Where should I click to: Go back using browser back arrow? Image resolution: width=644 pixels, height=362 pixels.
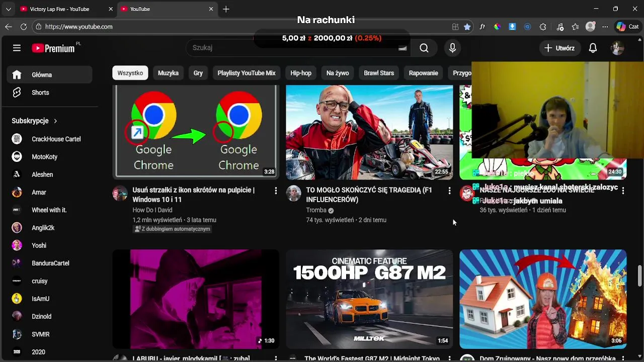click(x=9, y=27)
